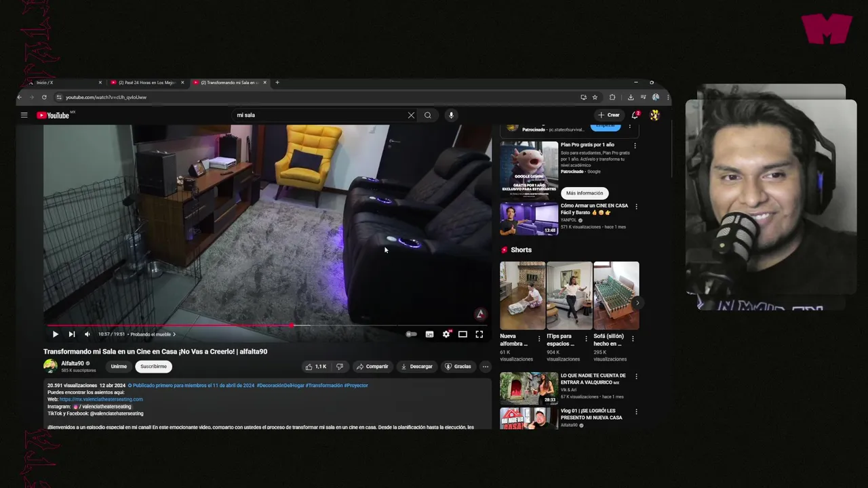Clear the search box text
The width and height of the screenshot is (868, 488).
[411, 115]
